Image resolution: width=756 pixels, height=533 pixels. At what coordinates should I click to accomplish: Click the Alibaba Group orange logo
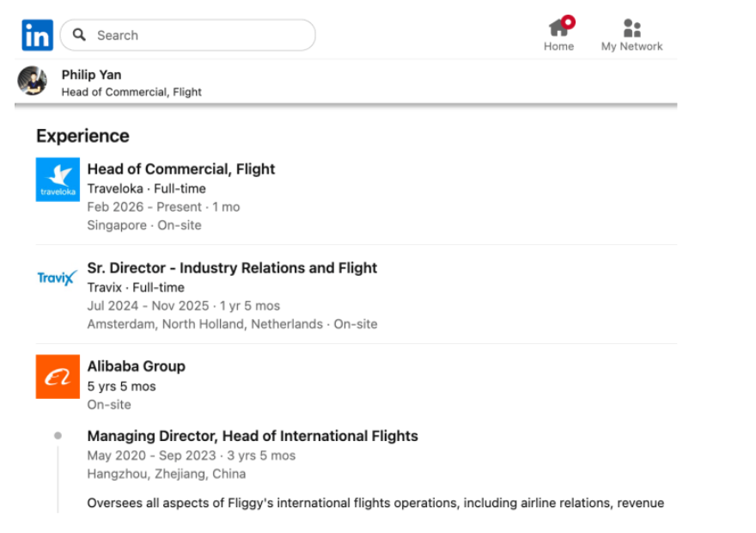[58, 377]
